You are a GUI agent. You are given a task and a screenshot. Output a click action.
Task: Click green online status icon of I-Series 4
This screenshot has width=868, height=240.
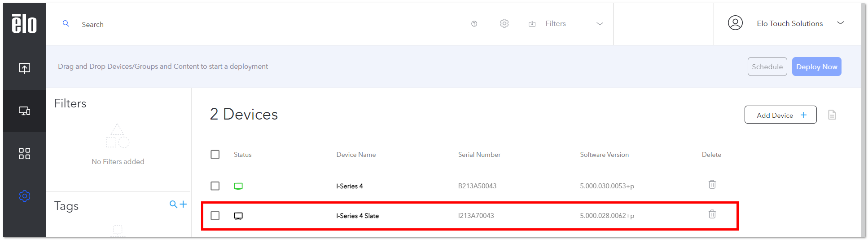(238, 186)
